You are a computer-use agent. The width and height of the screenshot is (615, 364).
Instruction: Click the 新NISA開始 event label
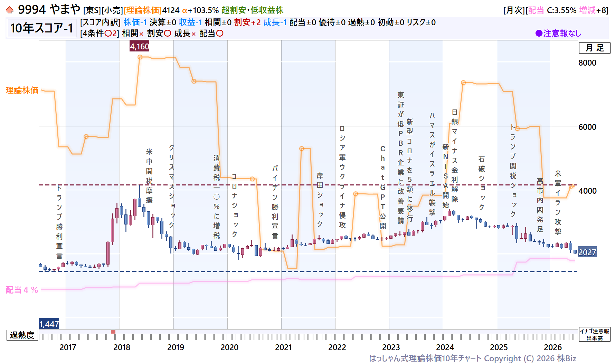446,176
